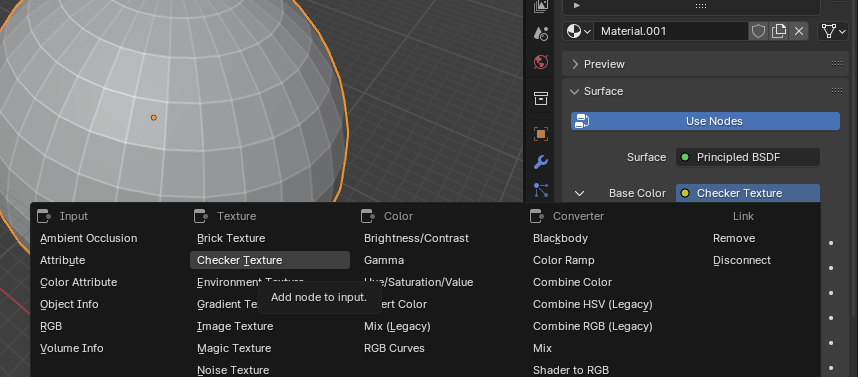Unlink Material.001 with the X icon
This screenshot has width=858, height=377.
pos(799,31)
